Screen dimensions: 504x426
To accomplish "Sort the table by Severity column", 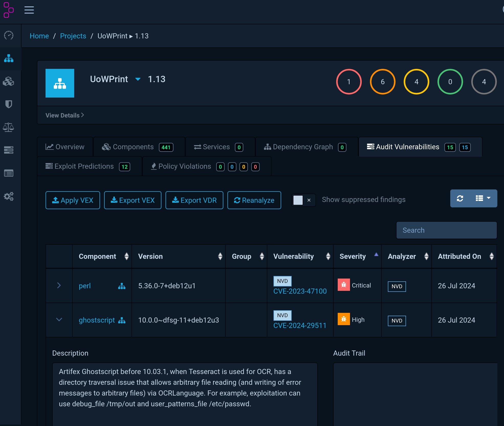I will [x=353, y=256].
